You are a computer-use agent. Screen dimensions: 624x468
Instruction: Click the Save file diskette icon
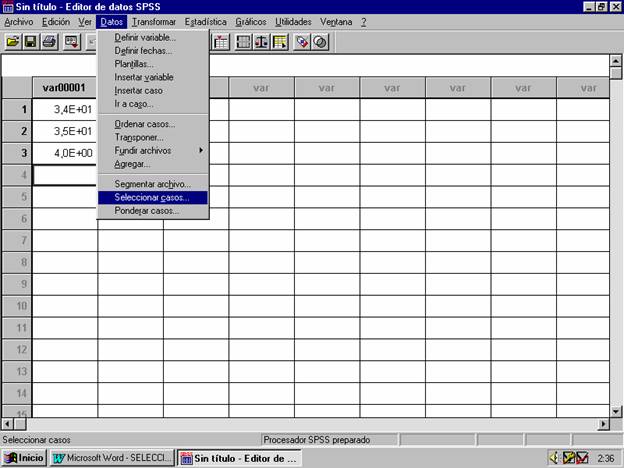click(x=30, y=42)
